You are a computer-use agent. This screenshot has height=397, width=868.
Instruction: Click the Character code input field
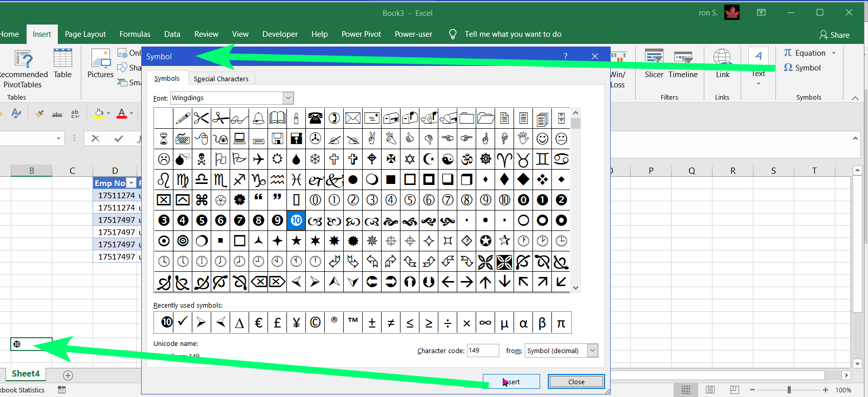coord(482,351)
